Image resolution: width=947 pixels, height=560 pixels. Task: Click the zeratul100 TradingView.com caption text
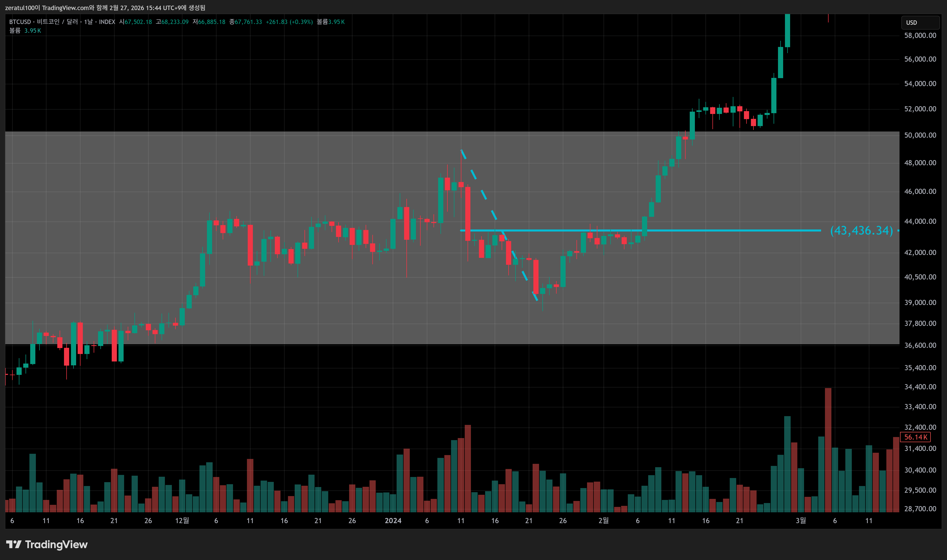[105, 8]
